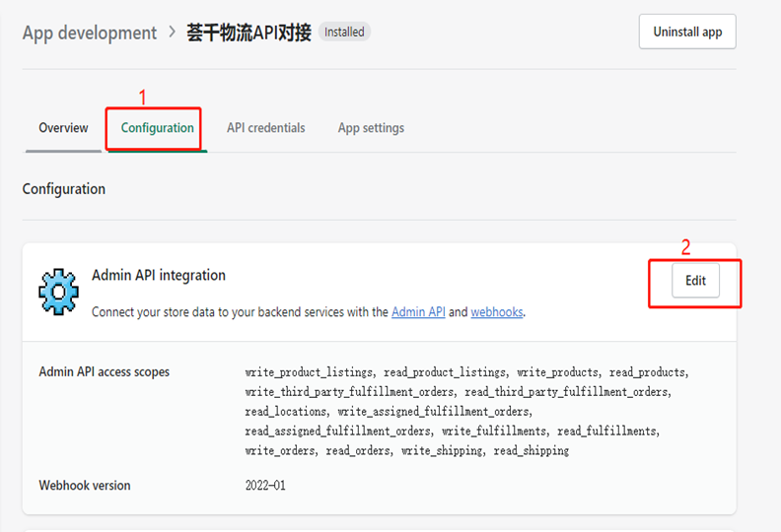Open the webhooks link
This screenshot has height=532, width=781.
pyautogui.click(x=497, y=312)
